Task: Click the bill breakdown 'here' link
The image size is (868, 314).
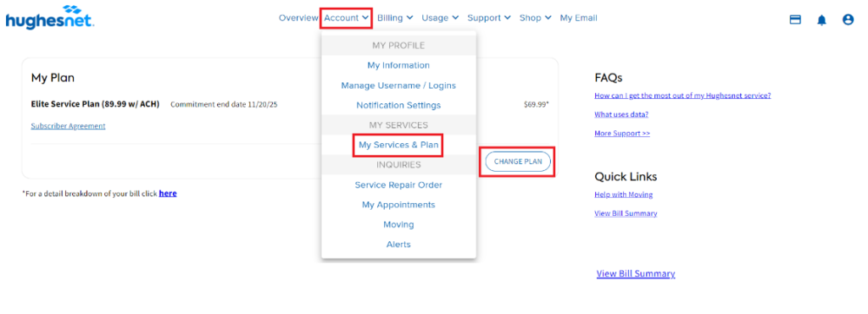Action: pos(168,194)
